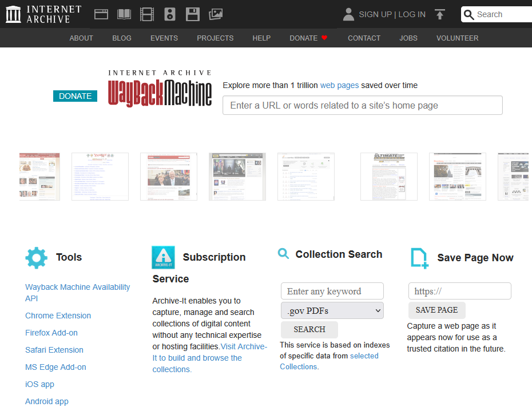This screenshot has height=407, width=532.
Task: Focus the Save Page Now https:// field
Action: 460,291
